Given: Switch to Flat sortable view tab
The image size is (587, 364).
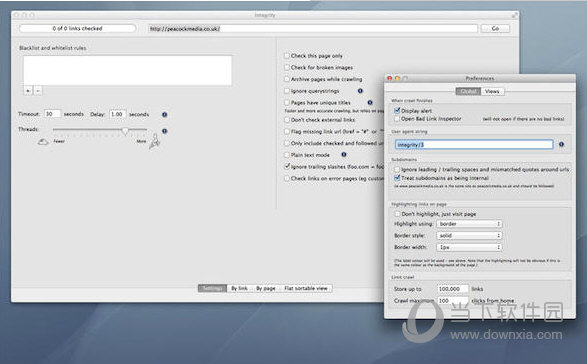Looking at the screenshot, I should pyautogui.click(x=306, y=288).
